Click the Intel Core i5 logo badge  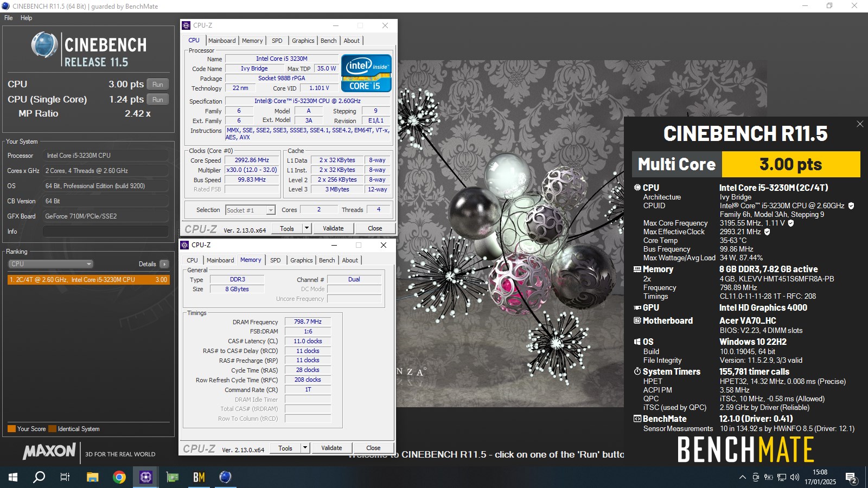366,73
